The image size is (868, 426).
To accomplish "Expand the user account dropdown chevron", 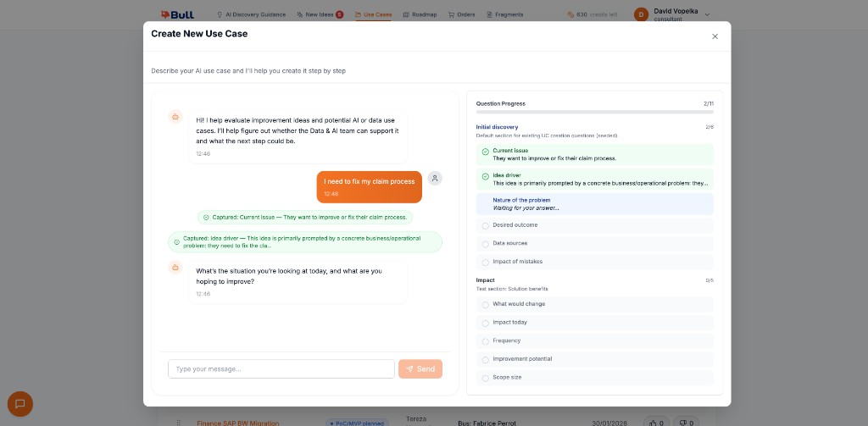I will [707, 15].
